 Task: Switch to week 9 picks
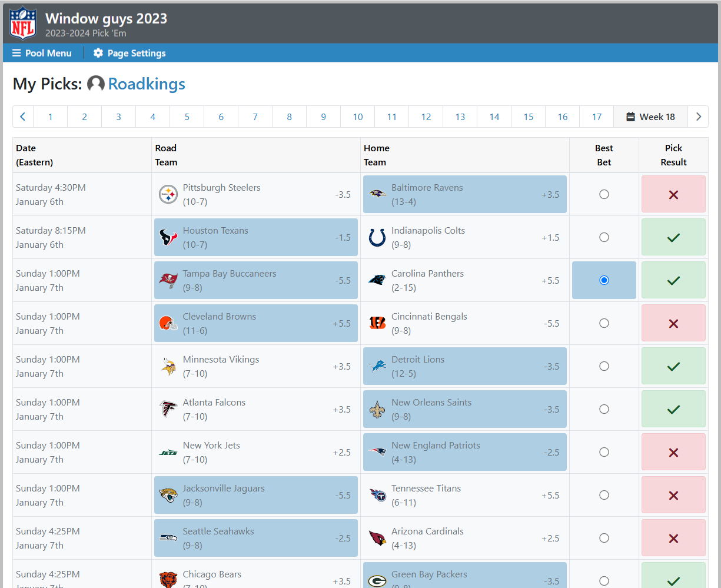[324, 117]
